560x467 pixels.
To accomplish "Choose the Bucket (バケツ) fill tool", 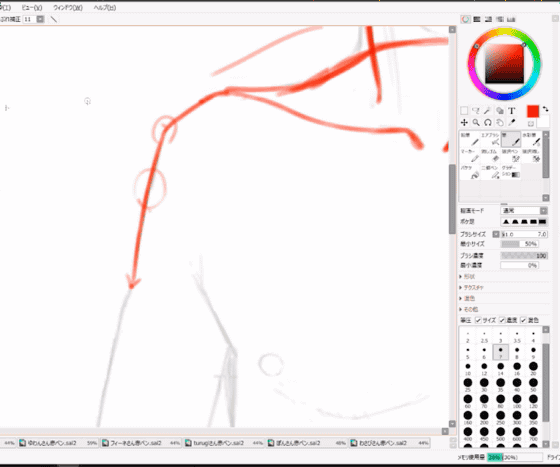I will point(470,172).
